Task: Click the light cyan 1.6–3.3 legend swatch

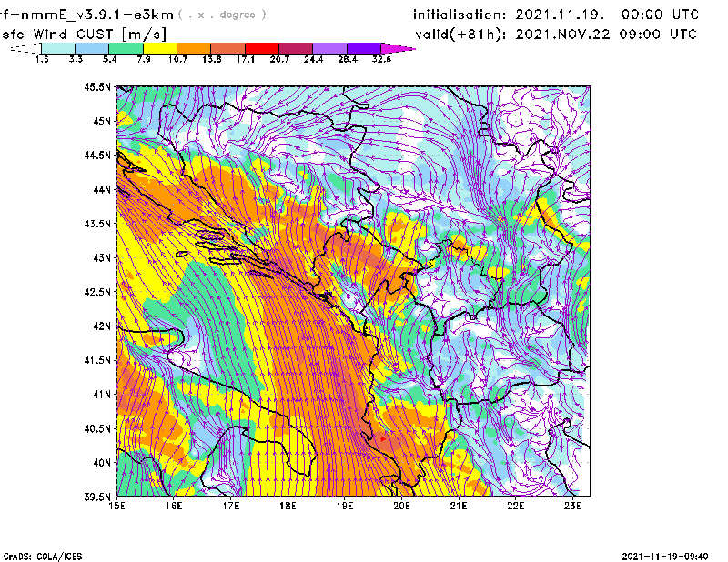Action: [x=58, y=48]
